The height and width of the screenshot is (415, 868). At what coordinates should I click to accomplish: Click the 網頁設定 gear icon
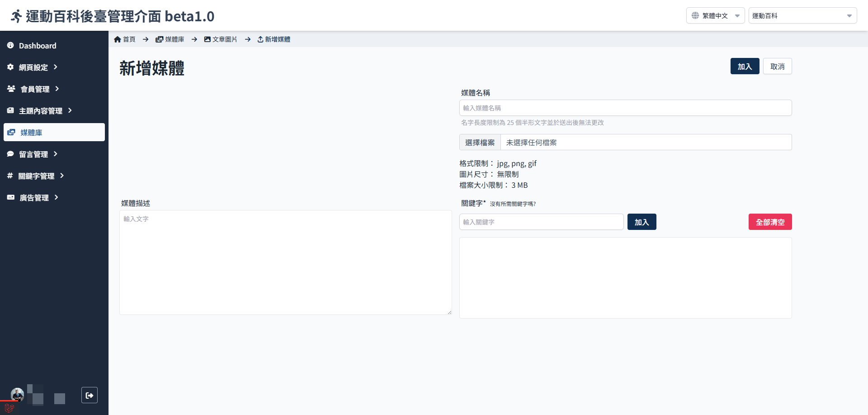(x=10, y=67)
